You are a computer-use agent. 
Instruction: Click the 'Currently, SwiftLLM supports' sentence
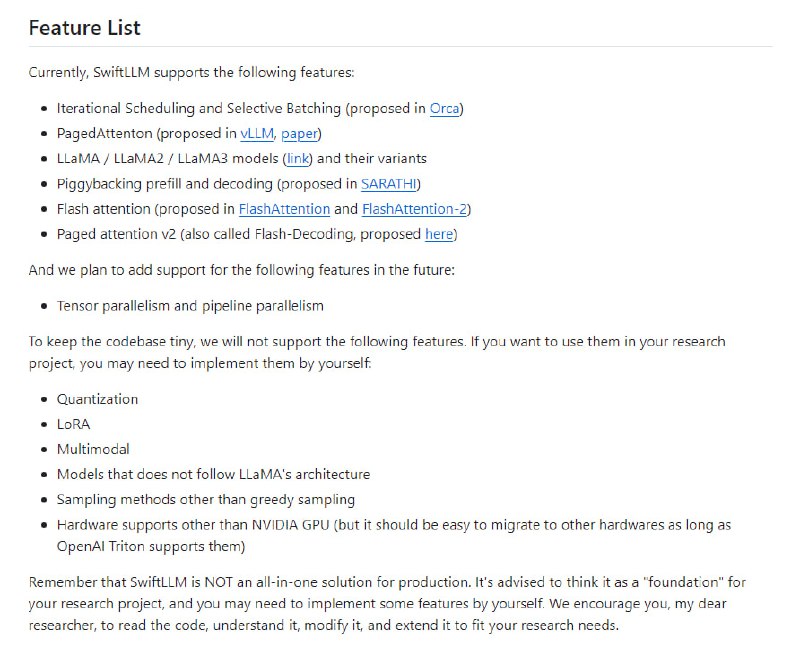(191, 72)
